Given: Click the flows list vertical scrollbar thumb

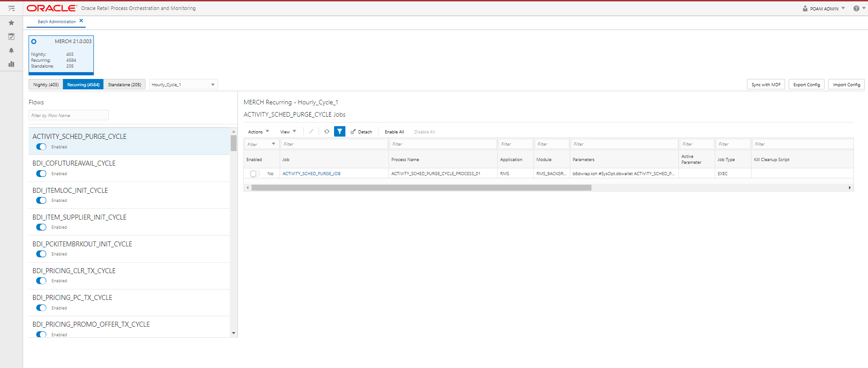Looking at the screenshot, I should [x=233, y=143].
